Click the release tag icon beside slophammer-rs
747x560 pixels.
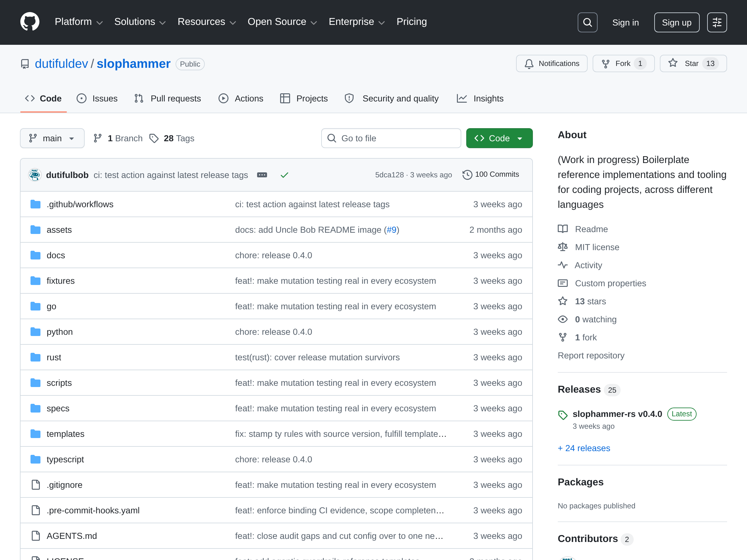click(563, 415)
